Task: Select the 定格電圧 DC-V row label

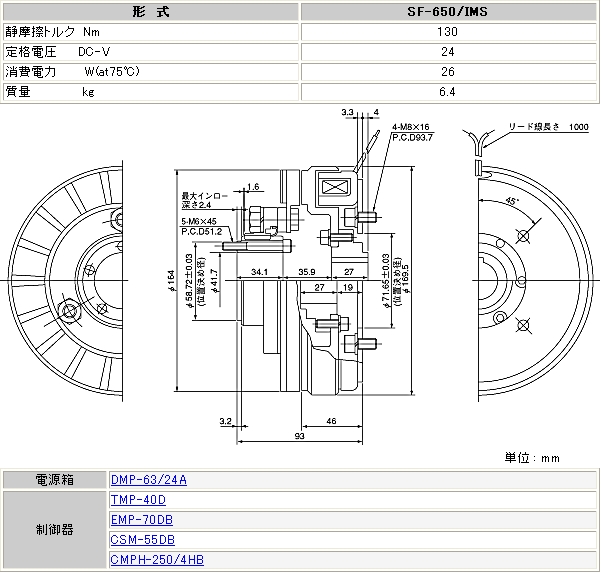Action: click(58, 52)
